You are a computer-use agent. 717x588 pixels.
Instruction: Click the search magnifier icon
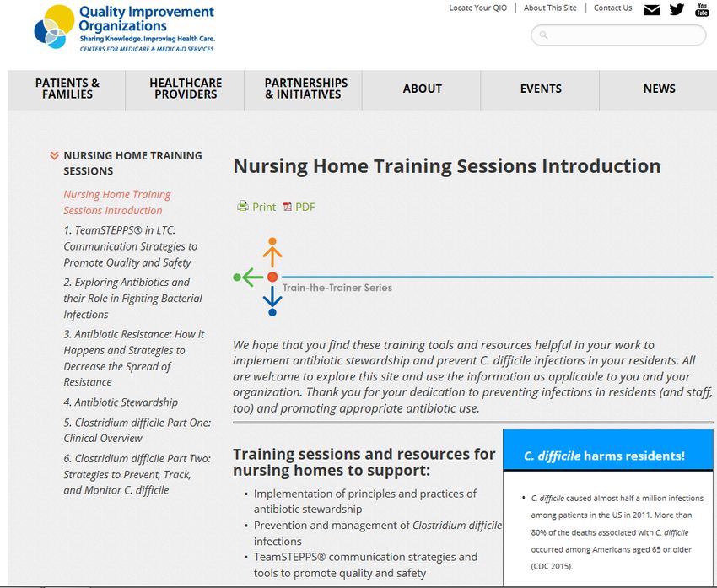coord(543,35)
